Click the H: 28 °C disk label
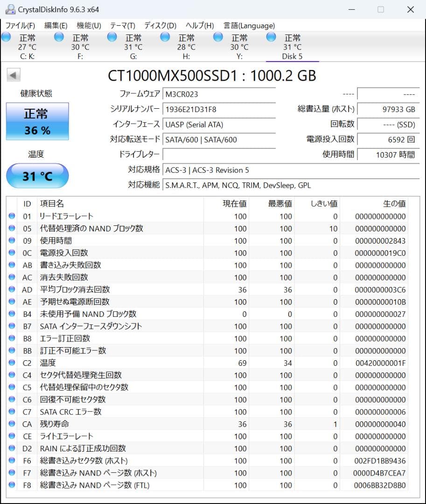This screenshot has width=426, height=504. (186, 47)
